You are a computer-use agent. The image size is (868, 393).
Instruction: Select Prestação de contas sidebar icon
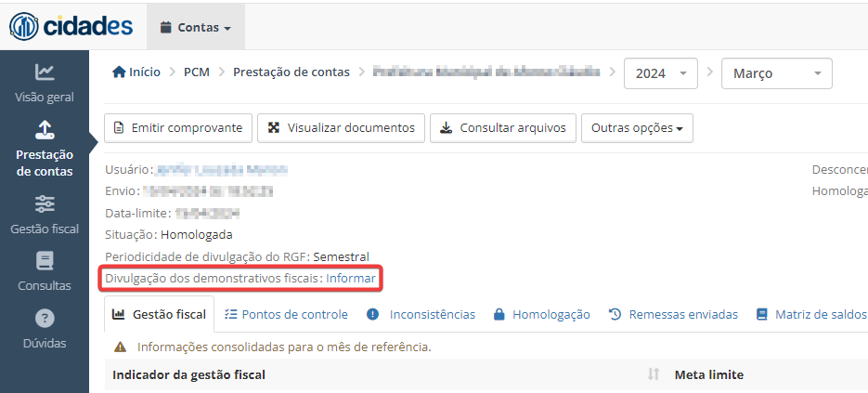[45, 129]
